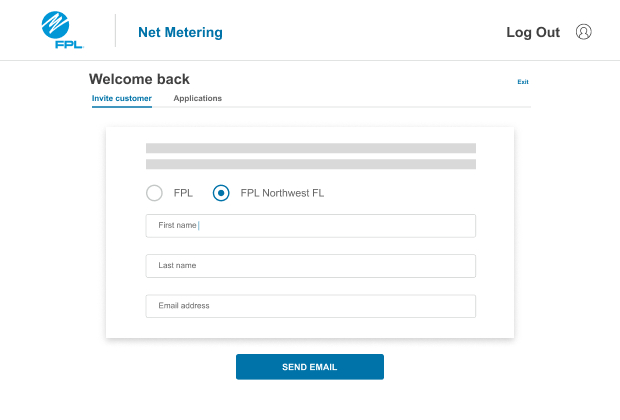Click the top gray placeholder bar
This screenshot has width=620, height=420.
point(311,148)
